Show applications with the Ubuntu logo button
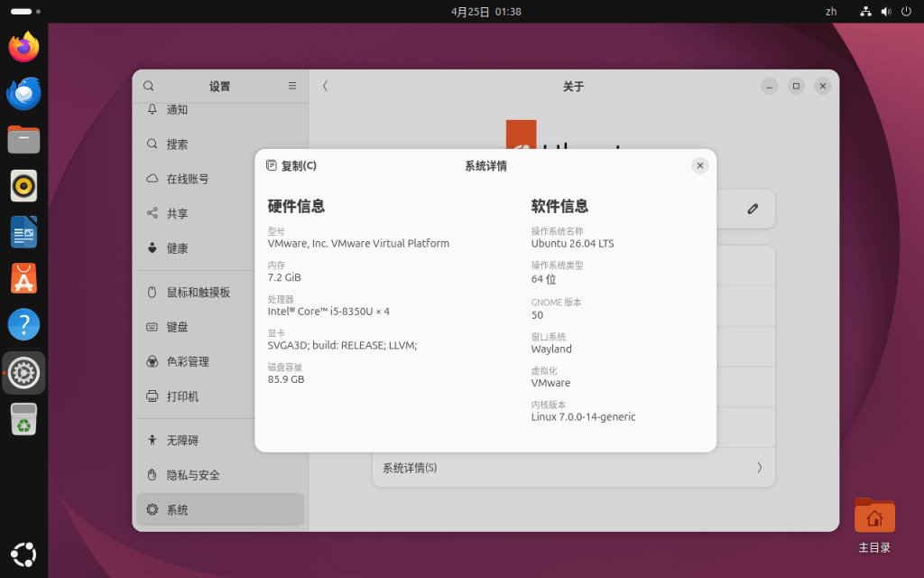The width and height of the screenshot is (924, 578). click(x=23, y=555)
